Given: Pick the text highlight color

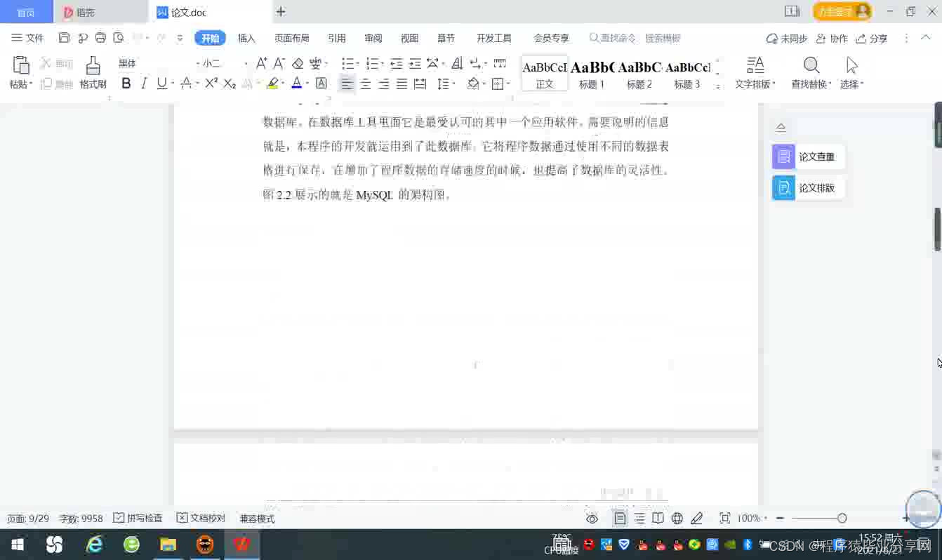Looking at the screenshot, I should (272, 84).
